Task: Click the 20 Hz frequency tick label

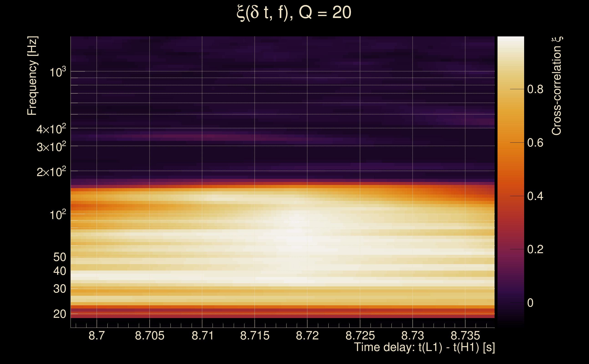Action: pyautogui.click(x=59, y=314)
